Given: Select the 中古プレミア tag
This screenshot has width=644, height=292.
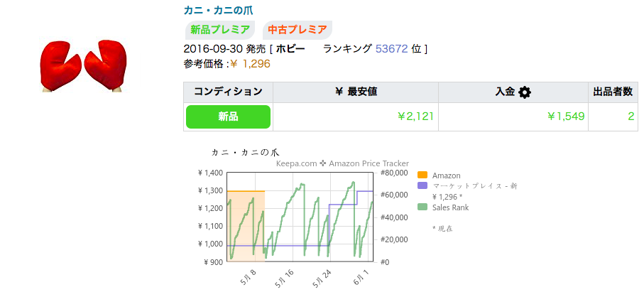Looking at the screenshot, I should [298, 30].
